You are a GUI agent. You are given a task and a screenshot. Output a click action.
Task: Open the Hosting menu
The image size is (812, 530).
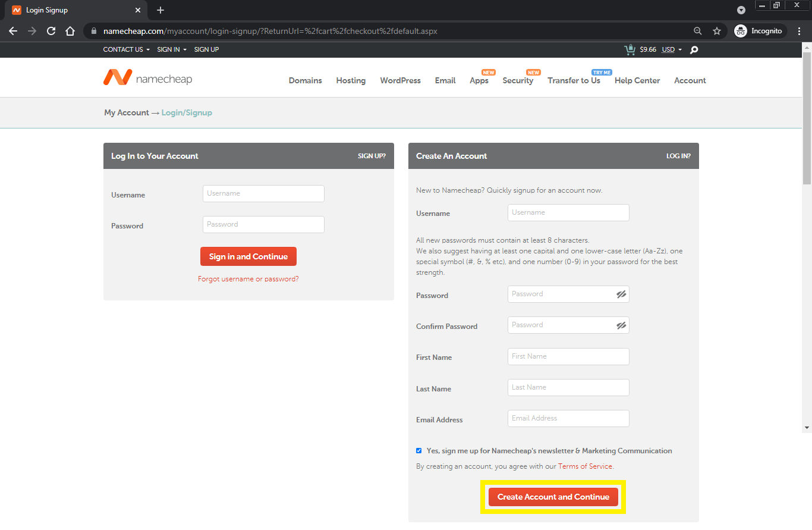point(351,80)
